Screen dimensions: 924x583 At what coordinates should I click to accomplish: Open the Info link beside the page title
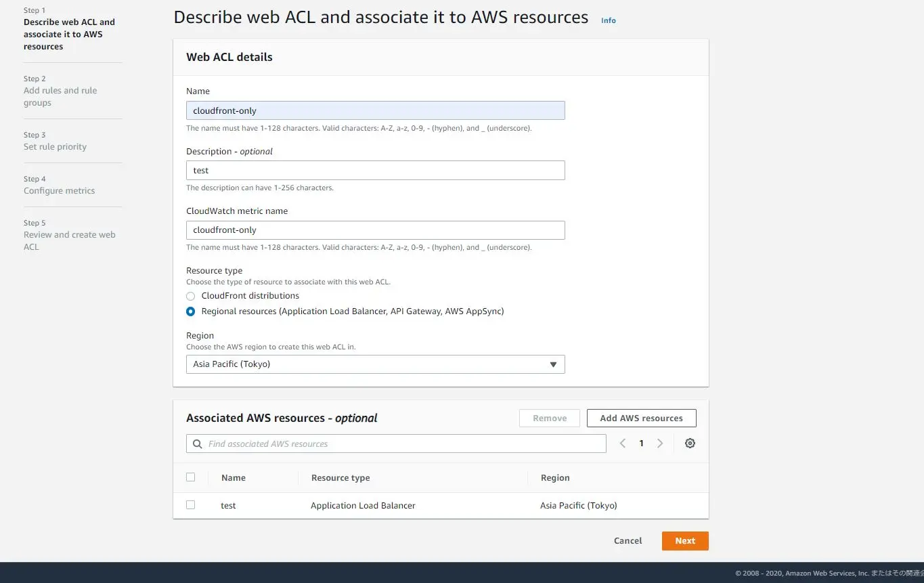(x=609, y=20)
